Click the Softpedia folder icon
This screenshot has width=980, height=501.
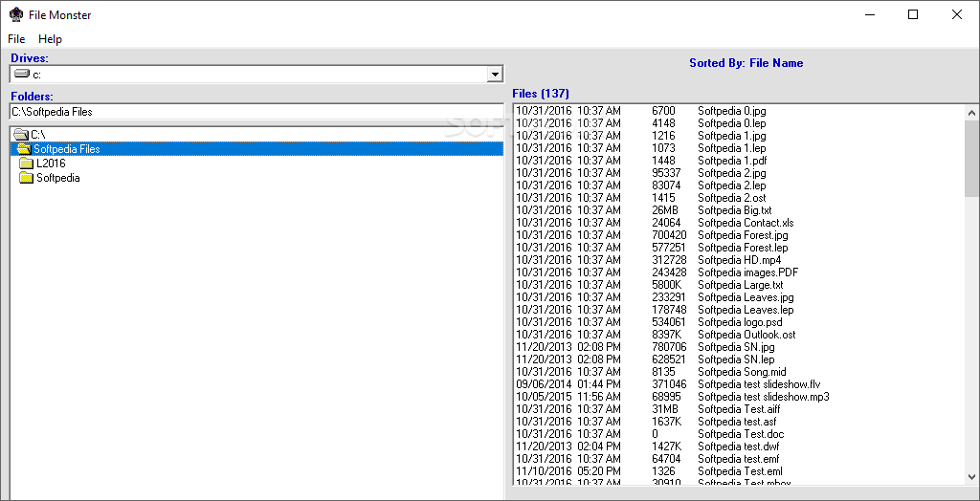pos(26,178)
